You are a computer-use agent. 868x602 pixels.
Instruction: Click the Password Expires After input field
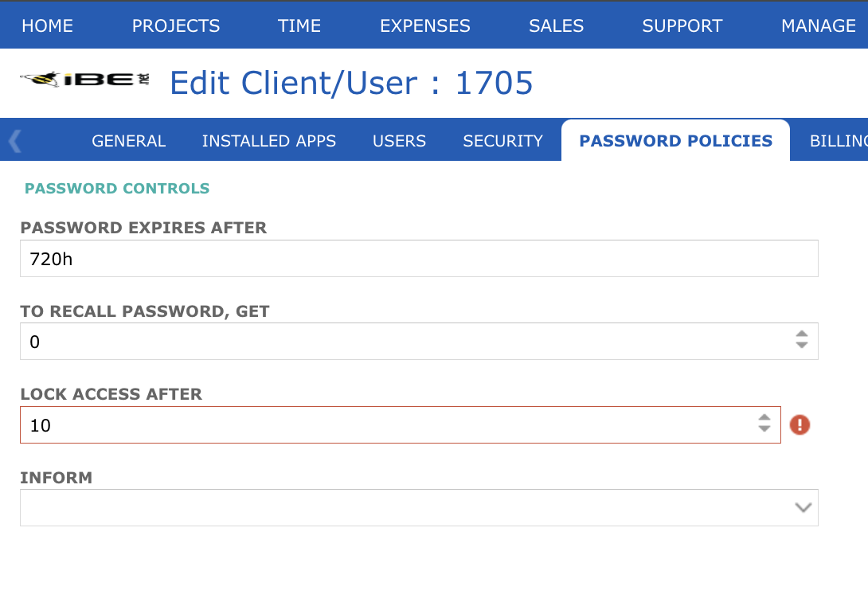click(419, 258)
